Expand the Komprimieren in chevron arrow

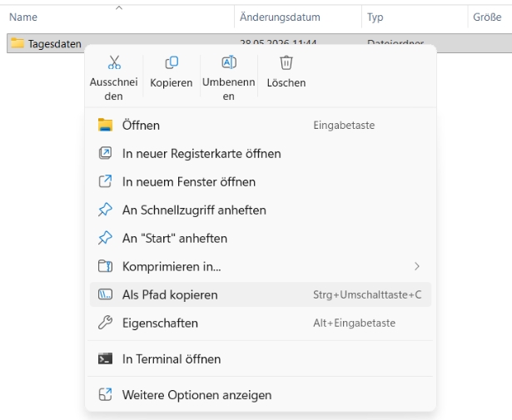tap(416, 266)
